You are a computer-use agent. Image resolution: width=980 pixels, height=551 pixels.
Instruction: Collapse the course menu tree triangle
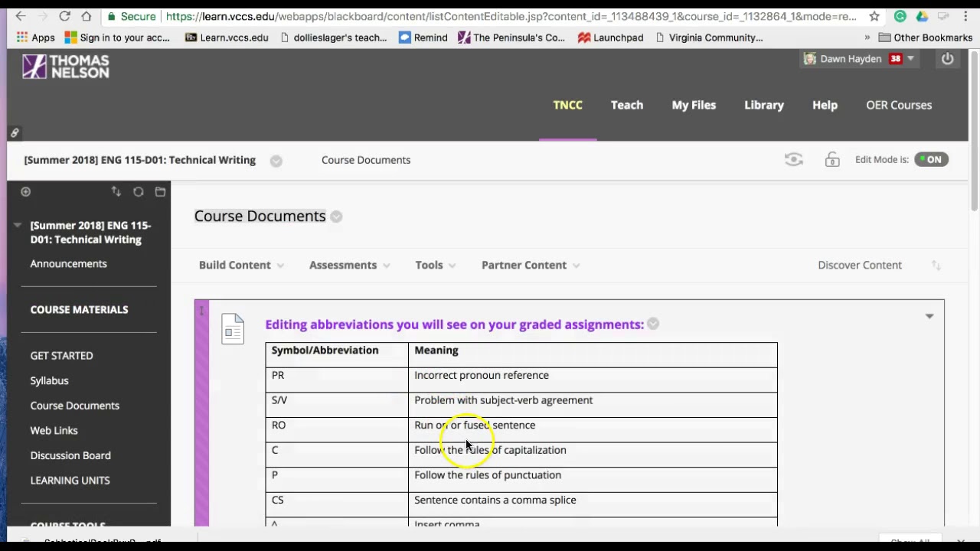(x=18, y=225)
